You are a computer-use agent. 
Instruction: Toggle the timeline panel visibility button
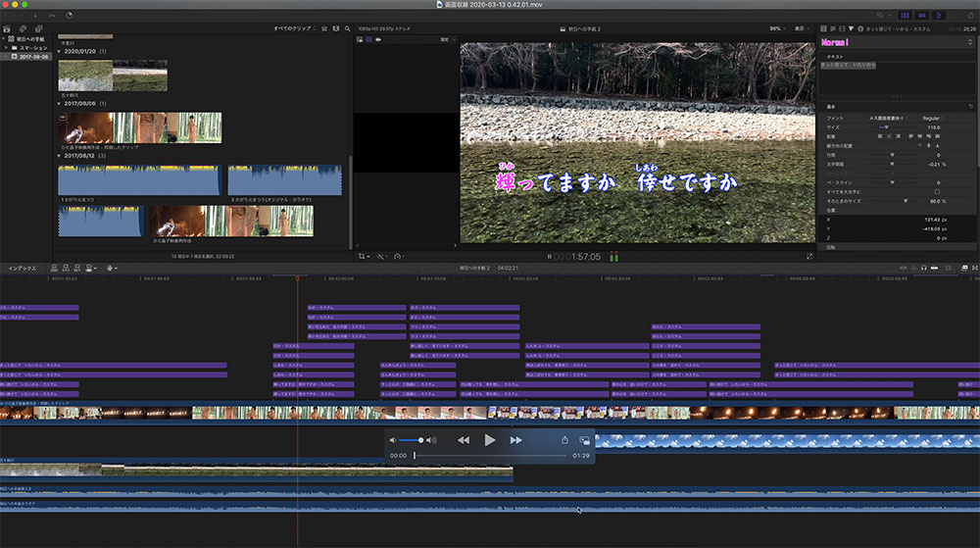coord(923,16)
